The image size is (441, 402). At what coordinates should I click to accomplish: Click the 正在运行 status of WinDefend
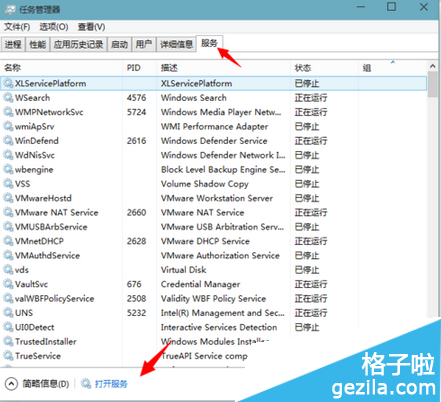pos(311,141)
